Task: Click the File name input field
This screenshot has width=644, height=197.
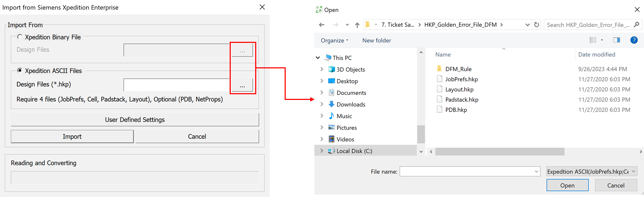Action: (467, 171)
